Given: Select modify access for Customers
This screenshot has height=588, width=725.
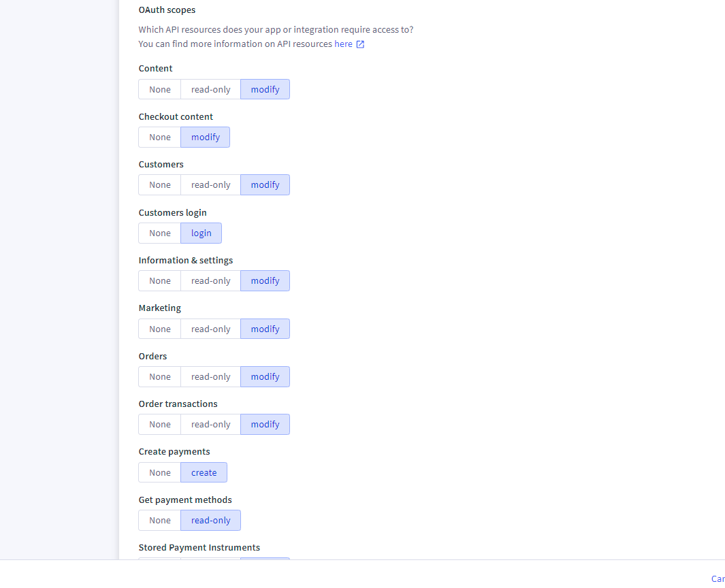Looking at the screenshot, I should [x=265, y=184].
